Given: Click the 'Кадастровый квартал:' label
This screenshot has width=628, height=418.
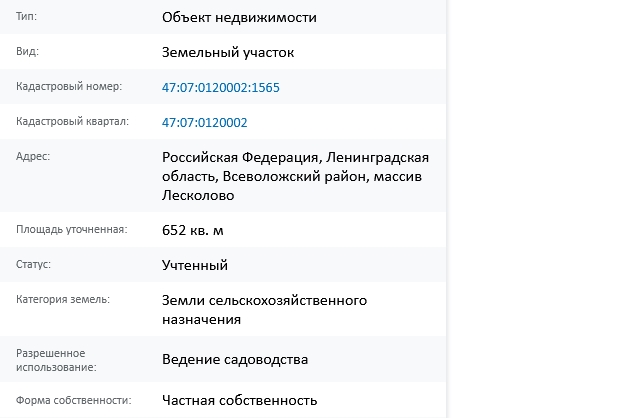Looking at the screenshot, I should pyautogui.click(x=72, y=121).
